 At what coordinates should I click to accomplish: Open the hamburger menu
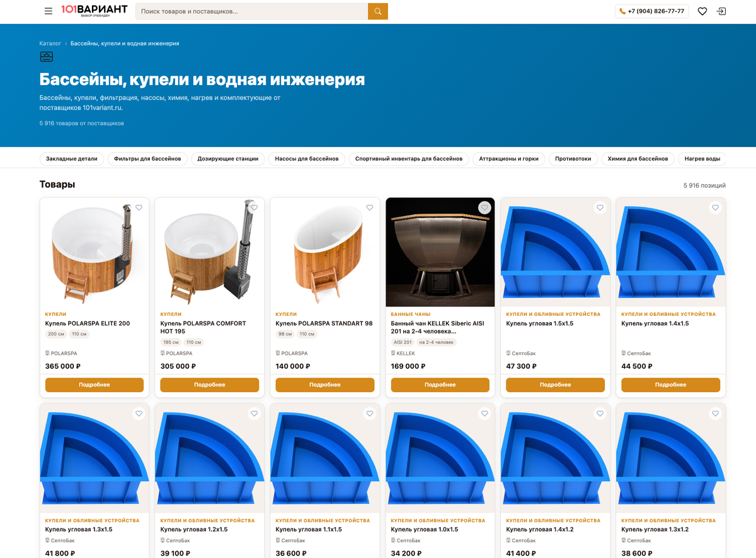coord(49,11)
